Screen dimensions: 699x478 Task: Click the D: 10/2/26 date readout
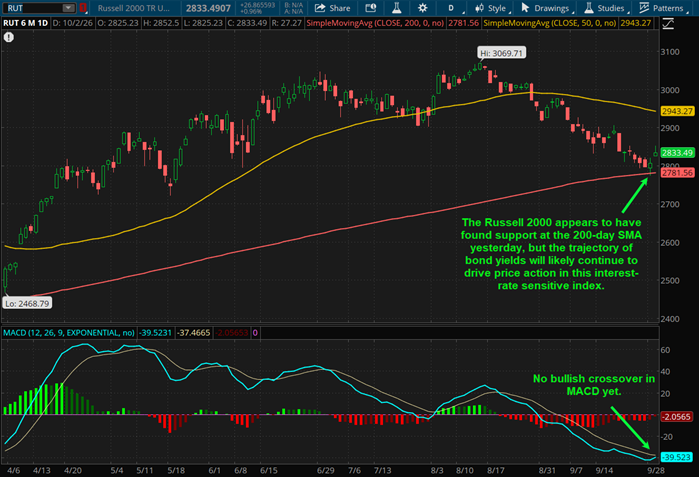click(x=73, y=23)
